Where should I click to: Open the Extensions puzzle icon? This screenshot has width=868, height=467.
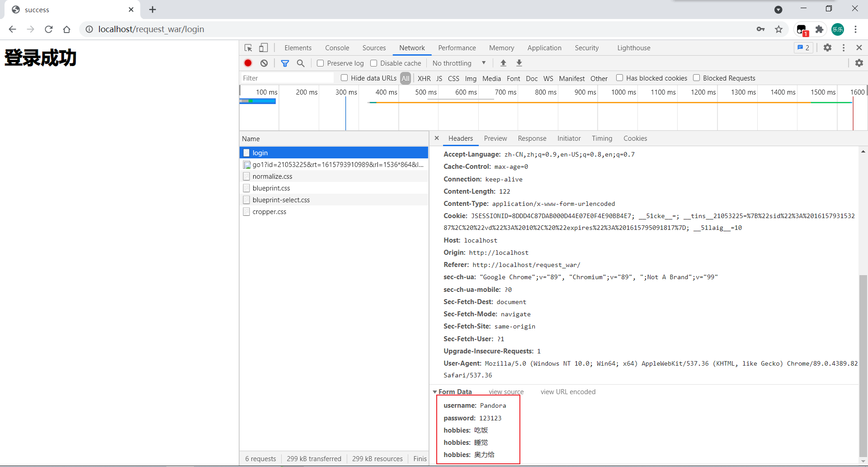[x=819, y=29]
